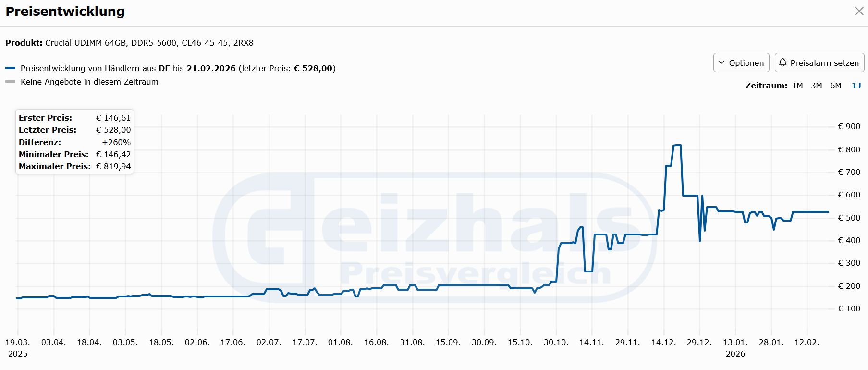Select the 1J time range

[856, 86]
